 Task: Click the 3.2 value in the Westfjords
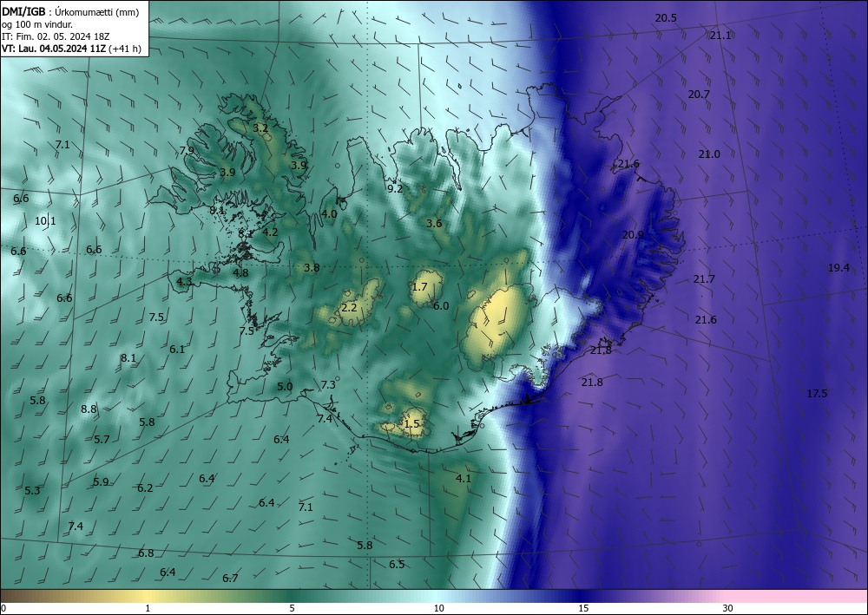coord(260,128)
